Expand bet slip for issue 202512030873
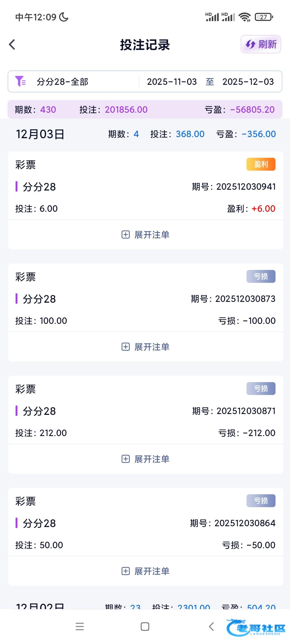Screen dimensions: 290x644 (x=145, y=347)
